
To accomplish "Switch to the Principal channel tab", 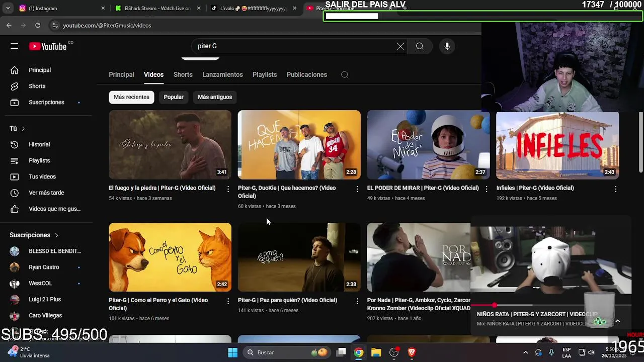I will [121, 75].
